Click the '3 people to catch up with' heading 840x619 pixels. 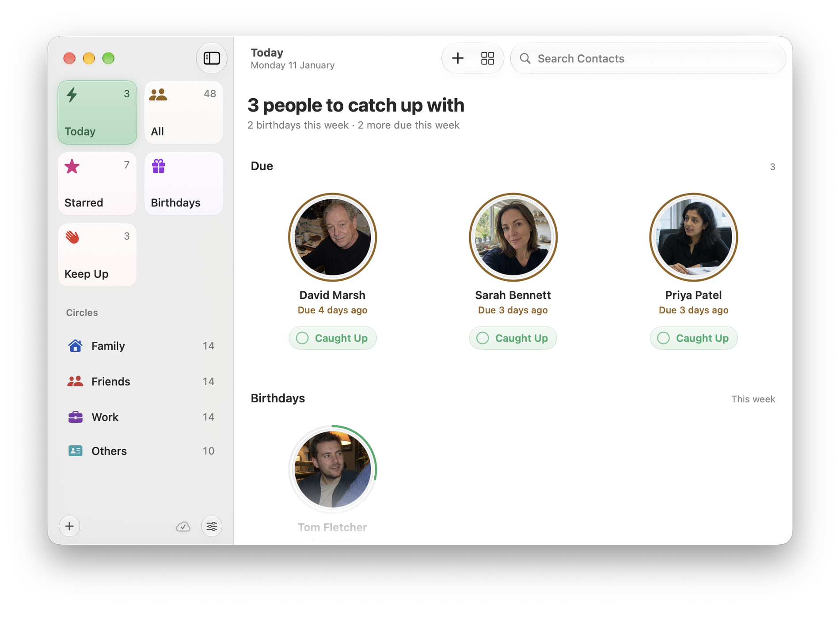[x=356, y=105]
